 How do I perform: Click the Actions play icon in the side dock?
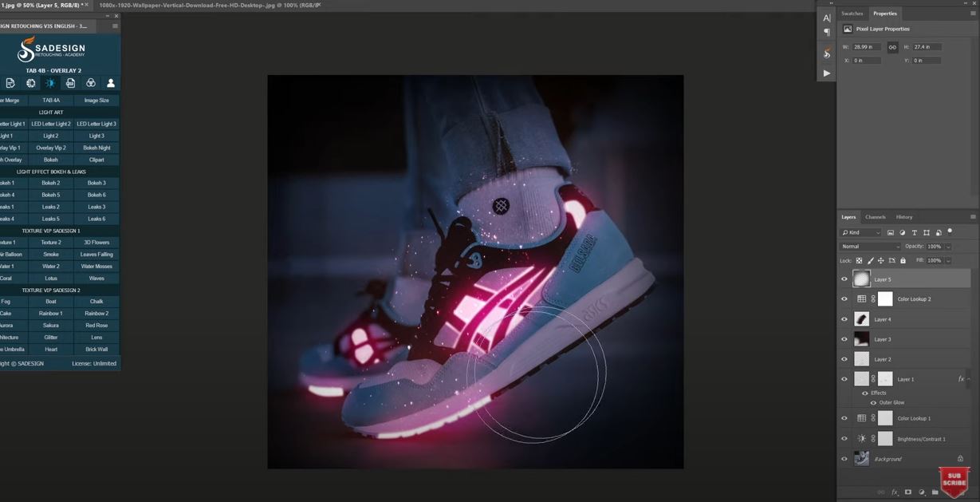coord(827,73)
